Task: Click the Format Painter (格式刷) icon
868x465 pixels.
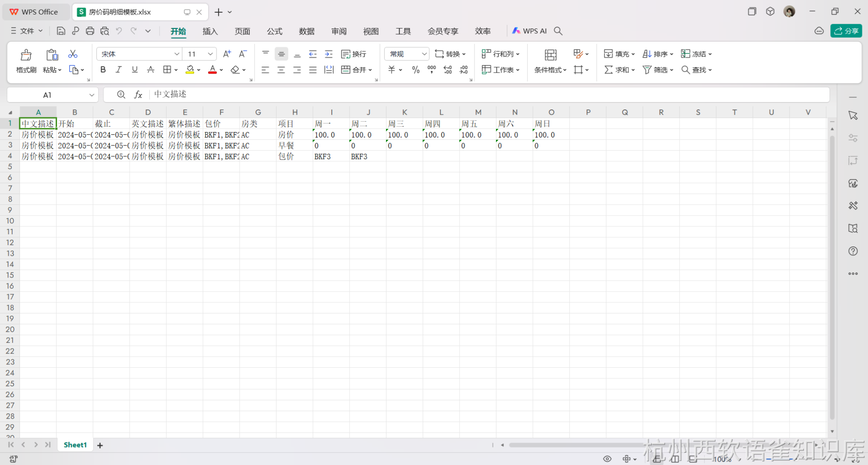Action: (26, 55)
